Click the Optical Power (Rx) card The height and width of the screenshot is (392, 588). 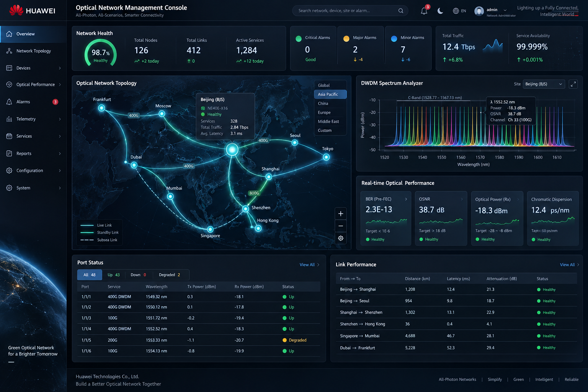tap(497, 218)
